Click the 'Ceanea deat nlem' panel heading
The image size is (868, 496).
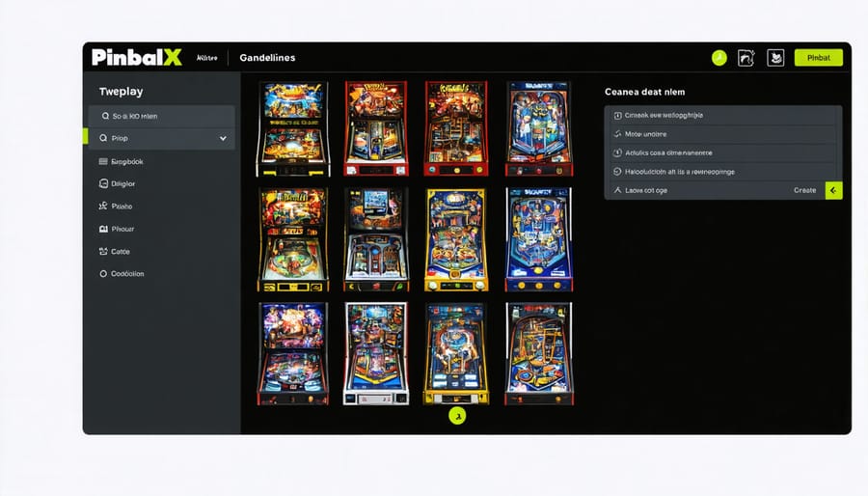644,92
